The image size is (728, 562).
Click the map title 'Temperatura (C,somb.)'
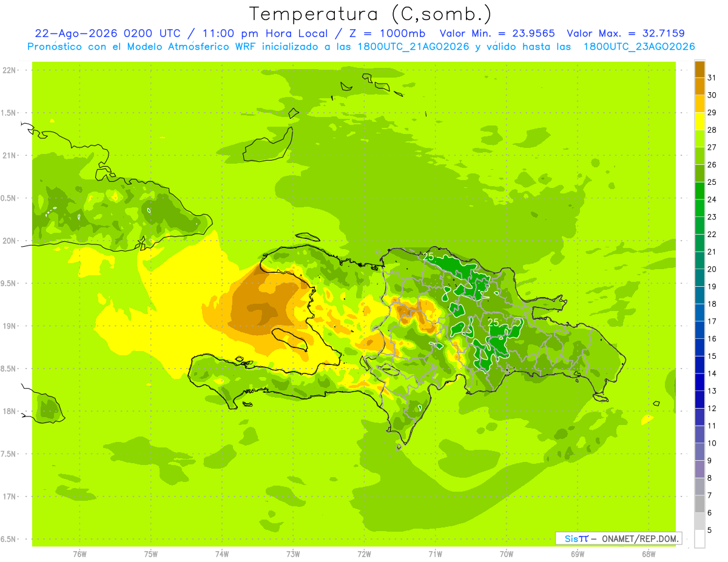(x=370, y=14)
